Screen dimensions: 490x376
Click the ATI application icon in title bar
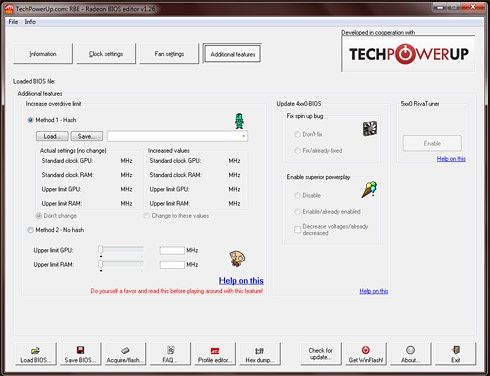(x=9, y=9)
